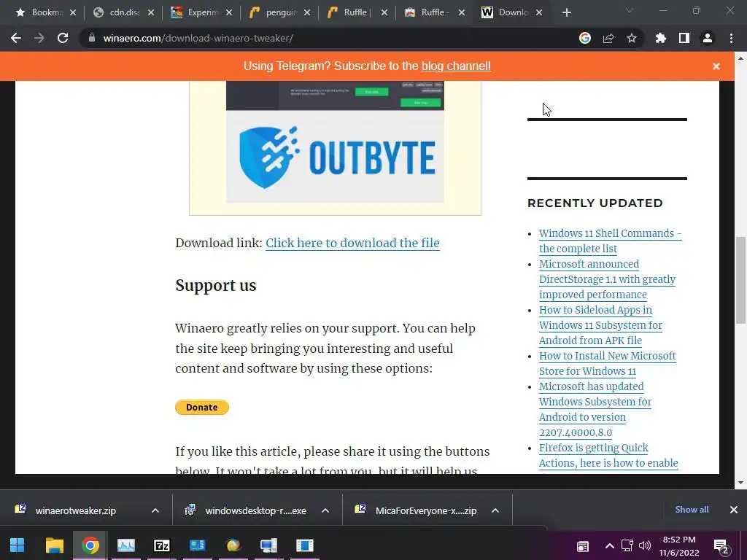This screenshot has height=560, width=747.
Task: Open a new browser tab
Action: click(566, 12)
